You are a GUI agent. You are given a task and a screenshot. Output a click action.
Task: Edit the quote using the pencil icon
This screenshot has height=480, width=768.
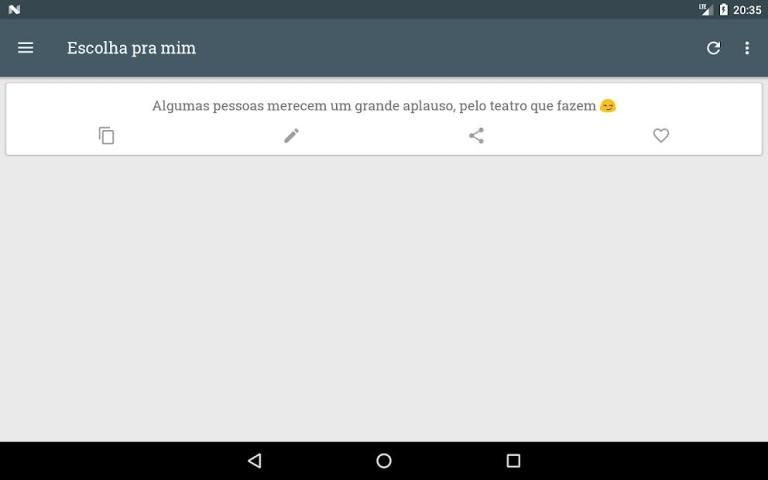291,136
